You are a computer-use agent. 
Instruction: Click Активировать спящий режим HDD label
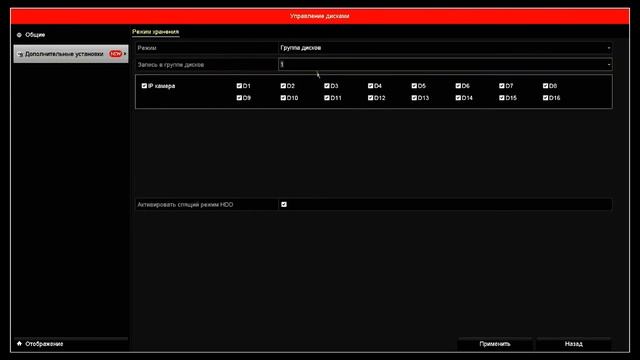click(185, 205)
